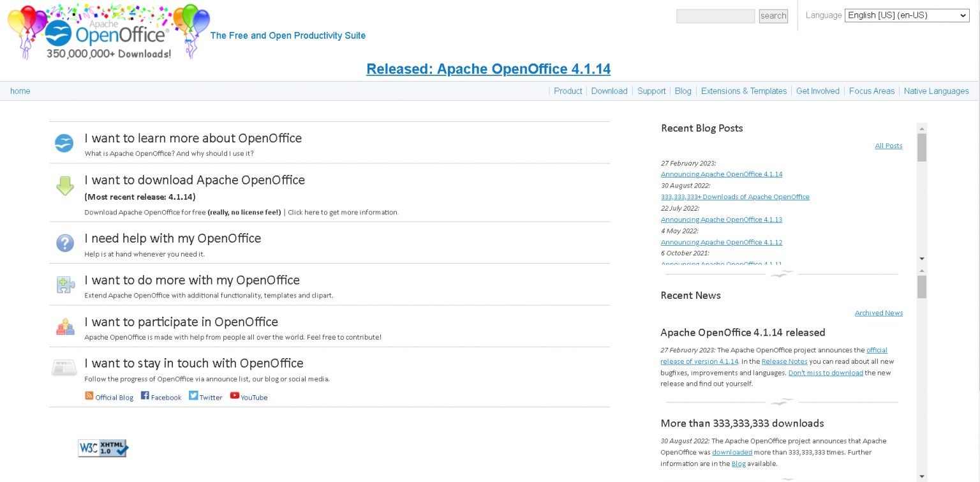
Task: Click the newspaper icon for staying in touch
Action: point(64,367)
